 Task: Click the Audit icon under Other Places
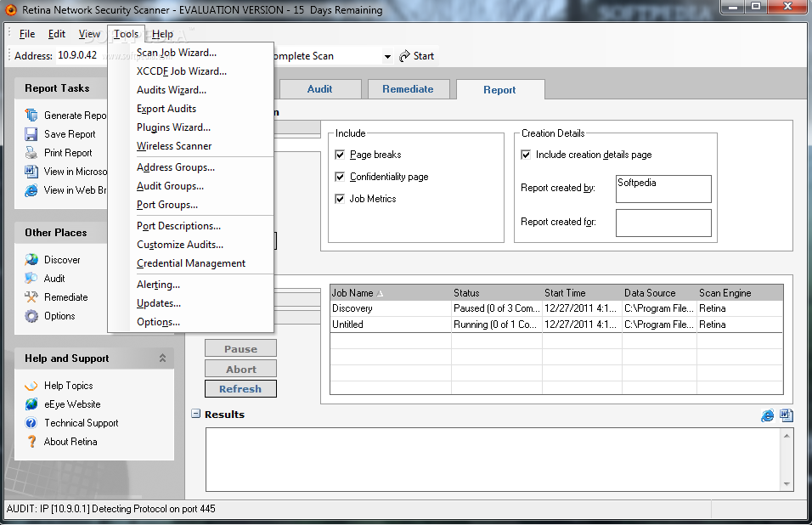click(31, 278)
